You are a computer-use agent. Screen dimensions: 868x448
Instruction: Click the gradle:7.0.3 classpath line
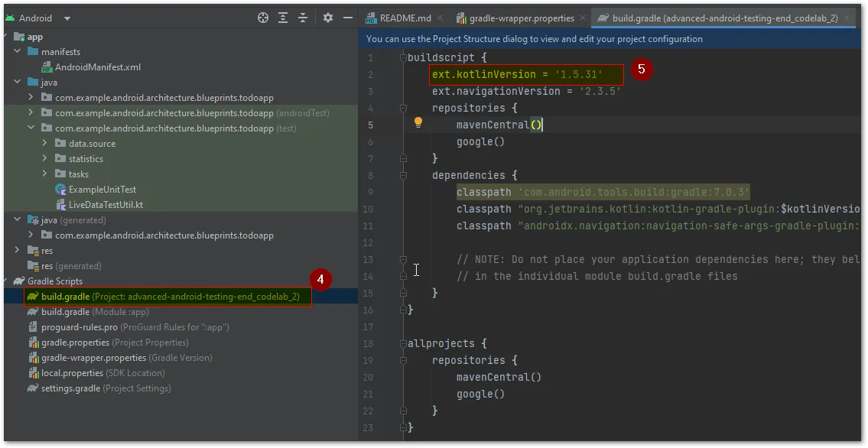click(x=603, y=192)
